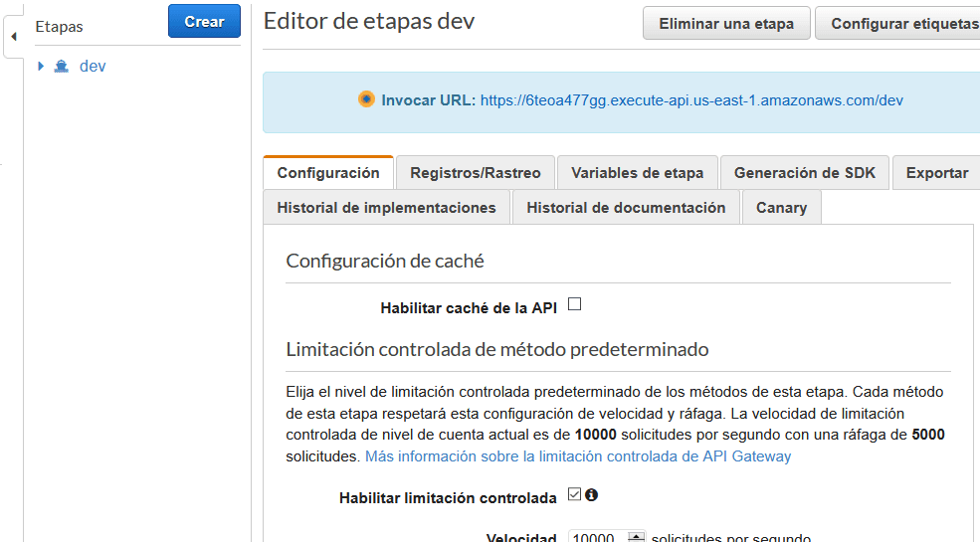The image size is (980, 542).
Task: Open the Exportar tab
Action: point(936,173)
